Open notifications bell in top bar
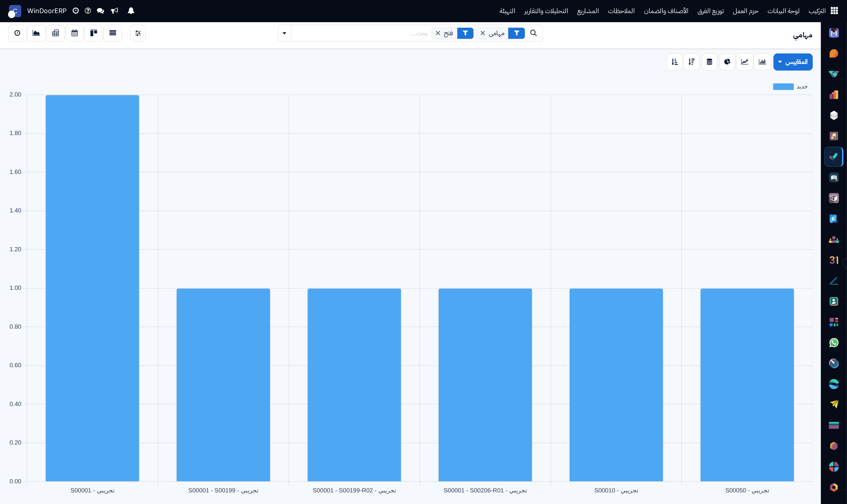 tap(131, 11)
